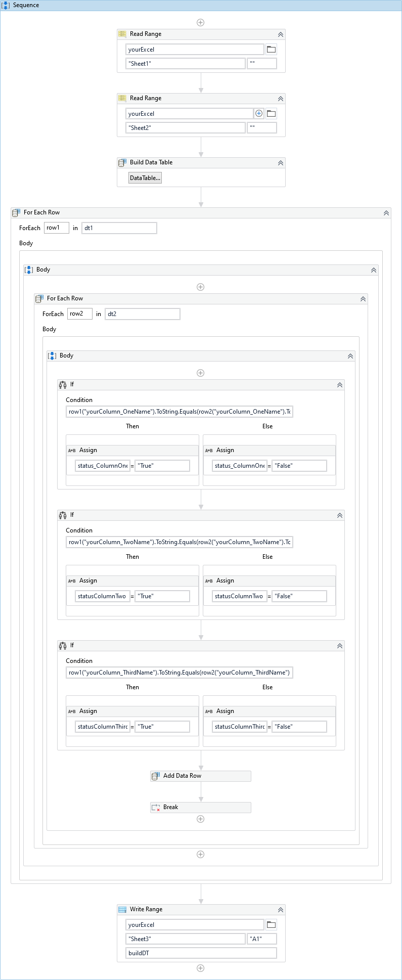Click the Add Data Row activity icon
402x980 pixels.
click(x=156, y=776)
